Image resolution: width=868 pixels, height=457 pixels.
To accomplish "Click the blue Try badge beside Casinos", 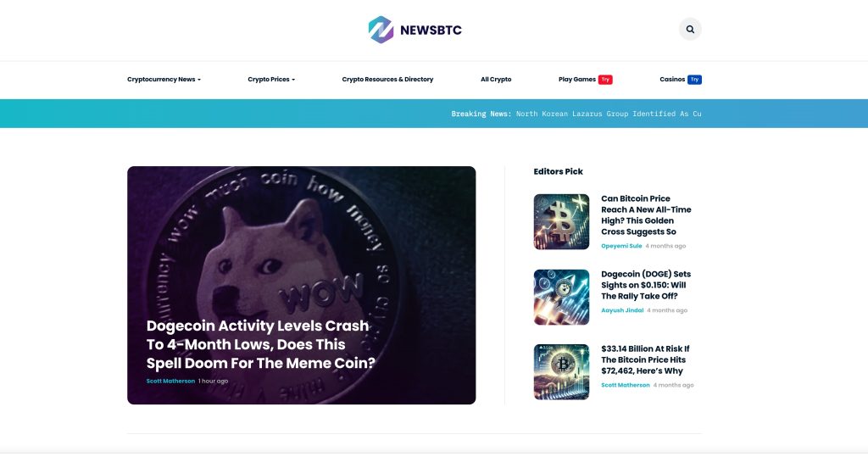I will 694,79.
